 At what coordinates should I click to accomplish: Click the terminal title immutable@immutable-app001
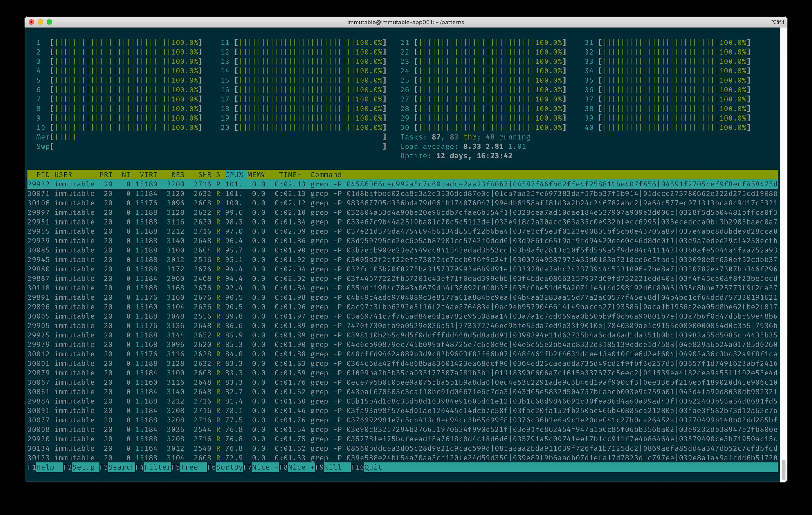pyautogui.click(x=406, y=22)
